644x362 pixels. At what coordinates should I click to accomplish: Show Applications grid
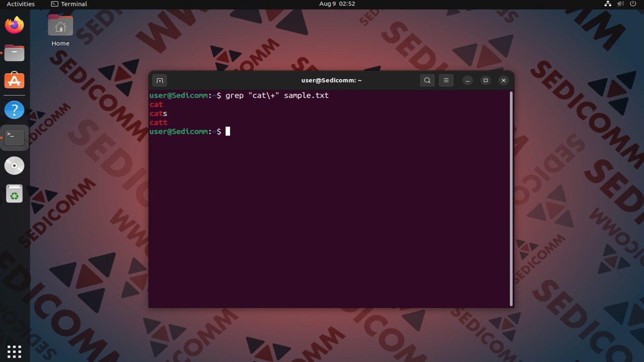click(14, 352)
